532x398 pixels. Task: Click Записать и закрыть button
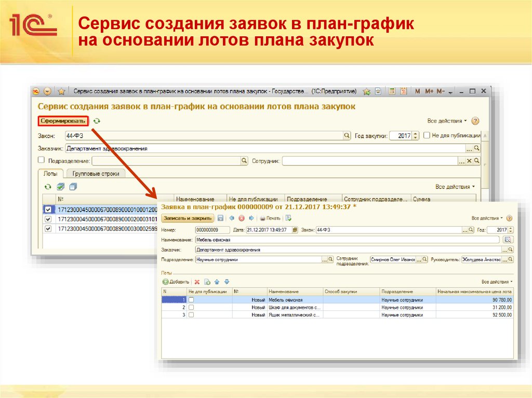click(x=188, y=218)
